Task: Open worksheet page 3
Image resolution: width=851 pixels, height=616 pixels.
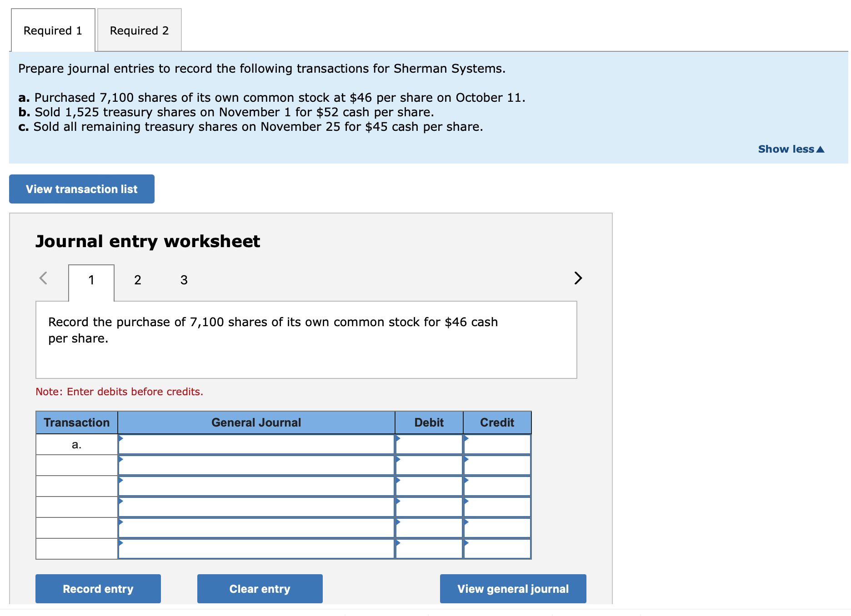Action: 184,280
